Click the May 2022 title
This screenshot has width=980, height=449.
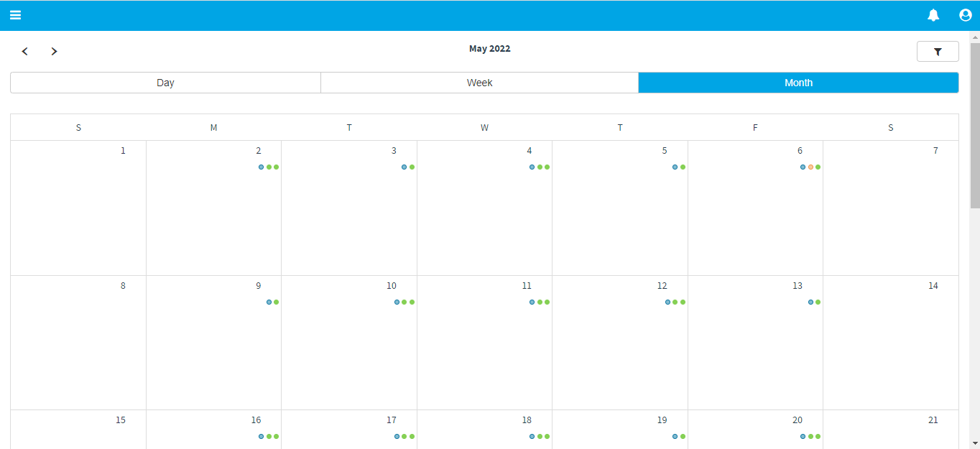pos(490,49)
